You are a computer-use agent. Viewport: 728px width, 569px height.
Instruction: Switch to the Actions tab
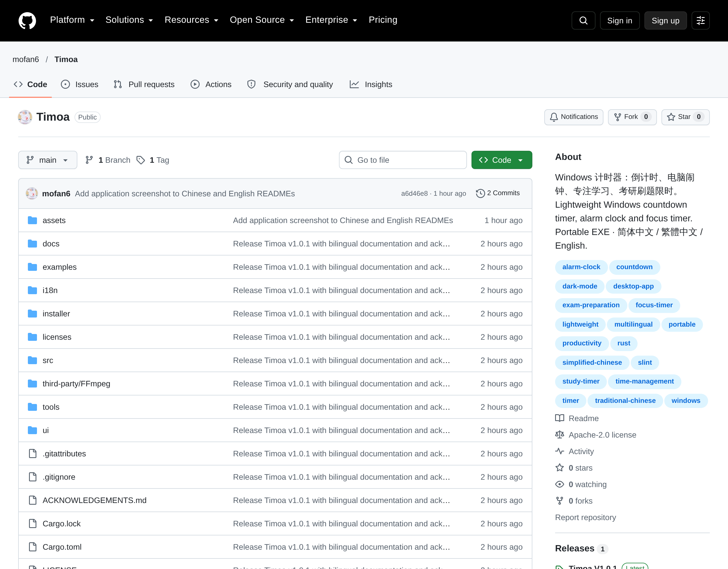[211, 84]
